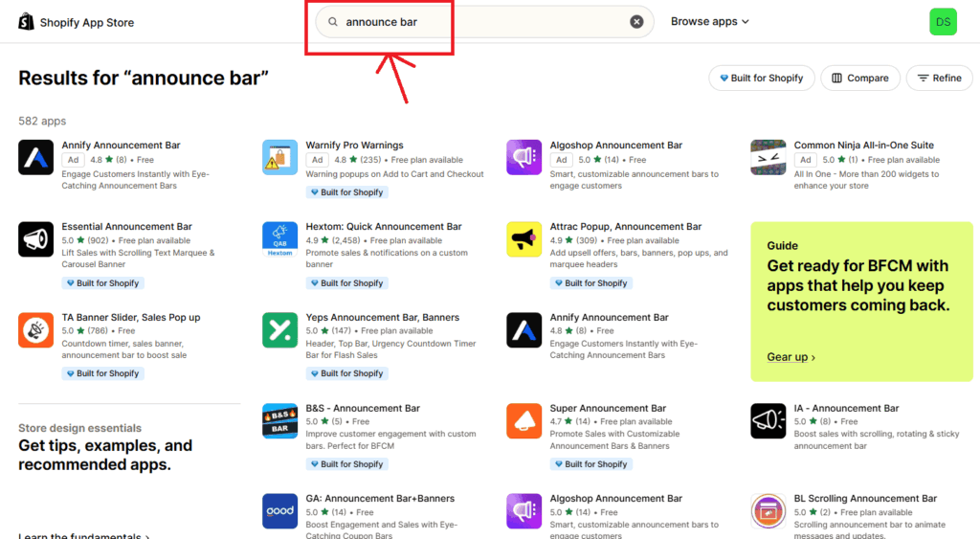
Task: Open the Compare button
Action: point(860,79)
